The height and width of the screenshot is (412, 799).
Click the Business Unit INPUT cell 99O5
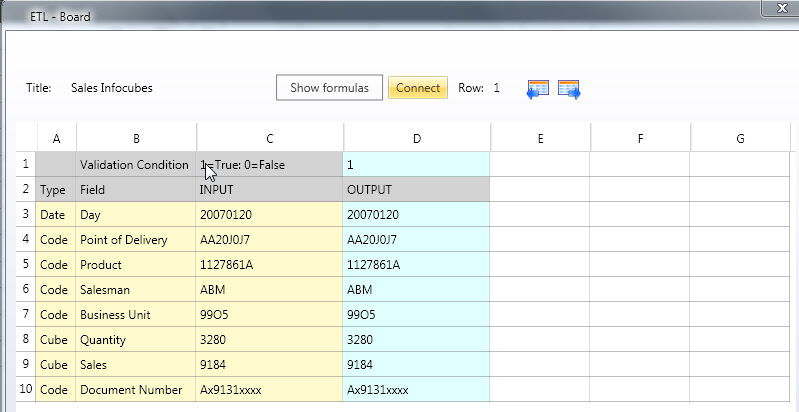(269, 314)
